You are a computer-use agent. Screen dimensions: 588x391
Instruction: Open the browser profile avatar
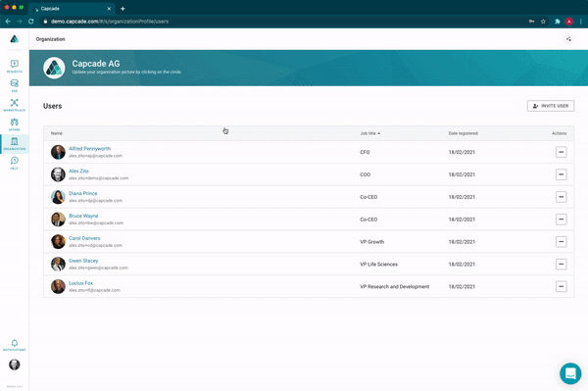click(x=569, y=22)
